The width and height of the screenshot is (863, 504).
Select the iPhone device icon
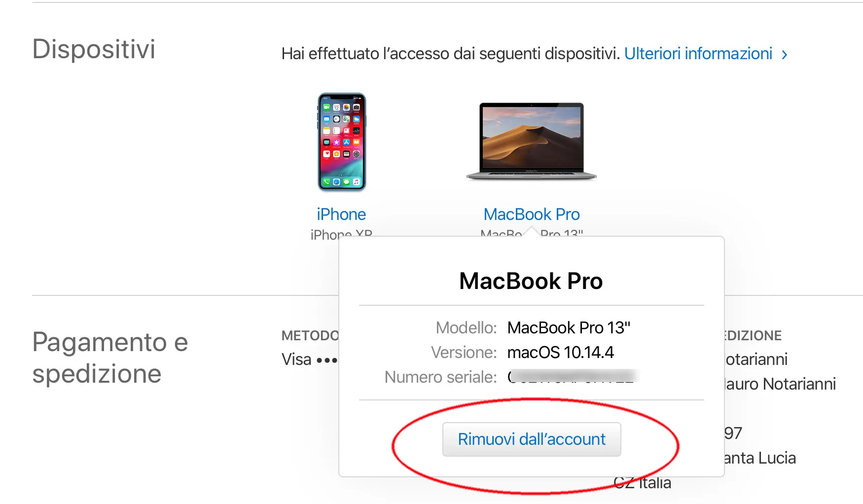[x=342, y=143]
